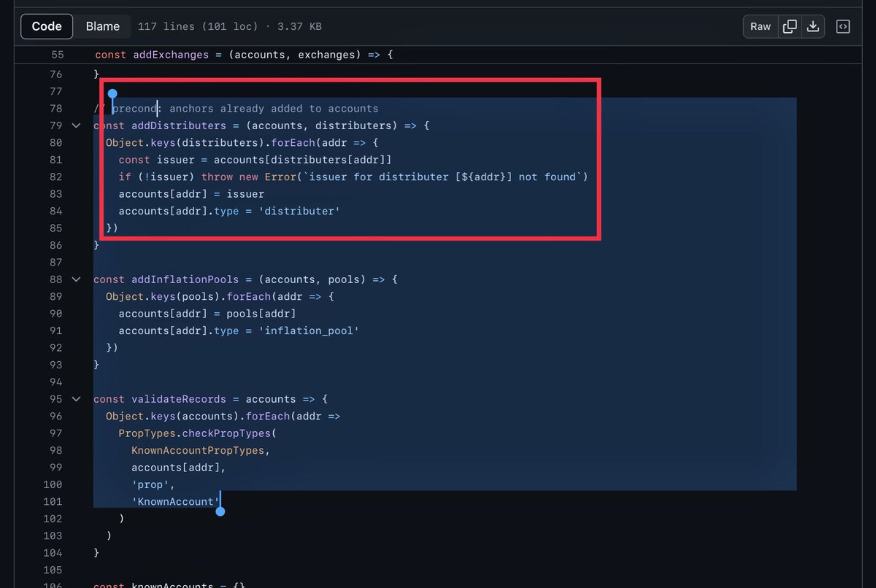The width and height of the screenshot is (876, 588).
Task: Select line number 90
Action: (56, 314)
